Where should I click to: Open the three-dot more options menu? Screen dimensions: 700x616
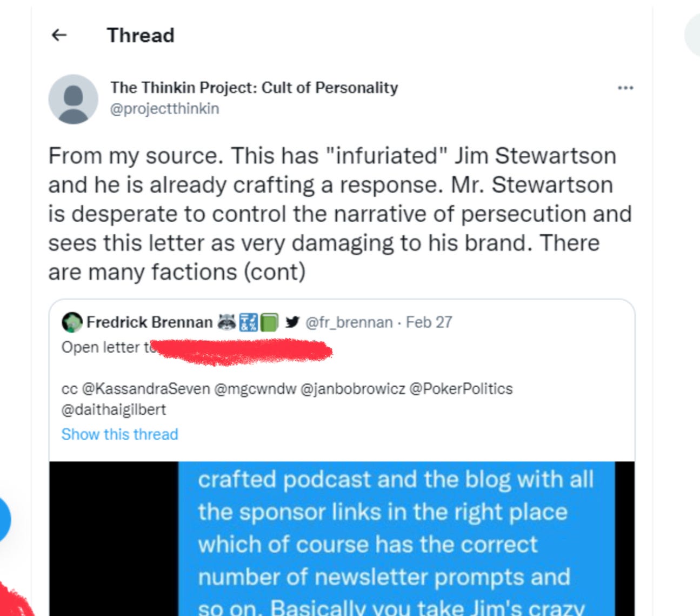[x=625, y=88]
